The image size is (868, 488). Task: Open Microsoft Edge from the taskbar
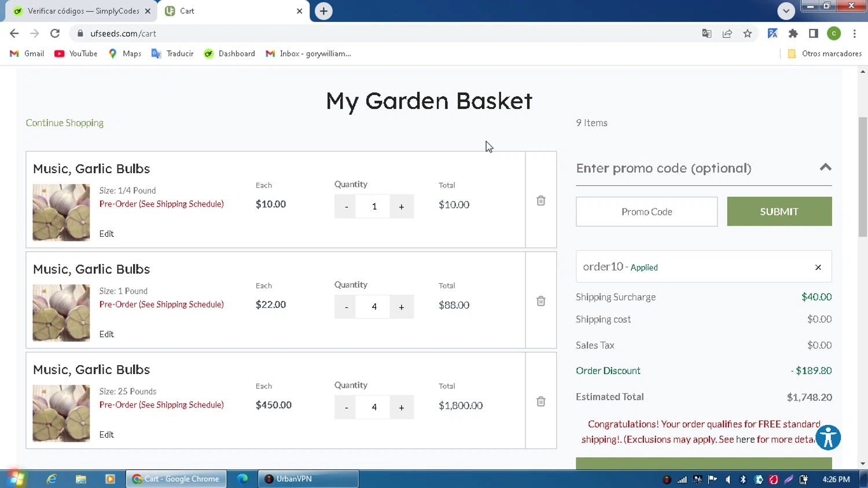(x=242, y=479)
